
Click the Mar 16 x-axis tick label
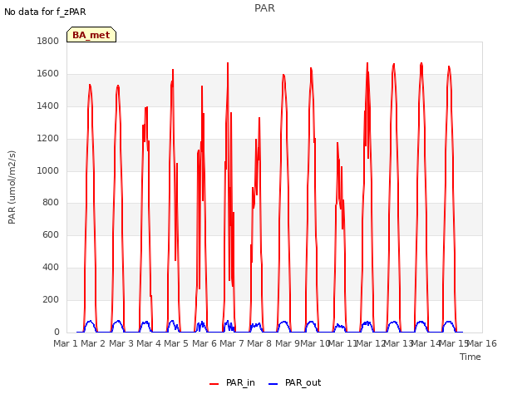tap(482, 343)
